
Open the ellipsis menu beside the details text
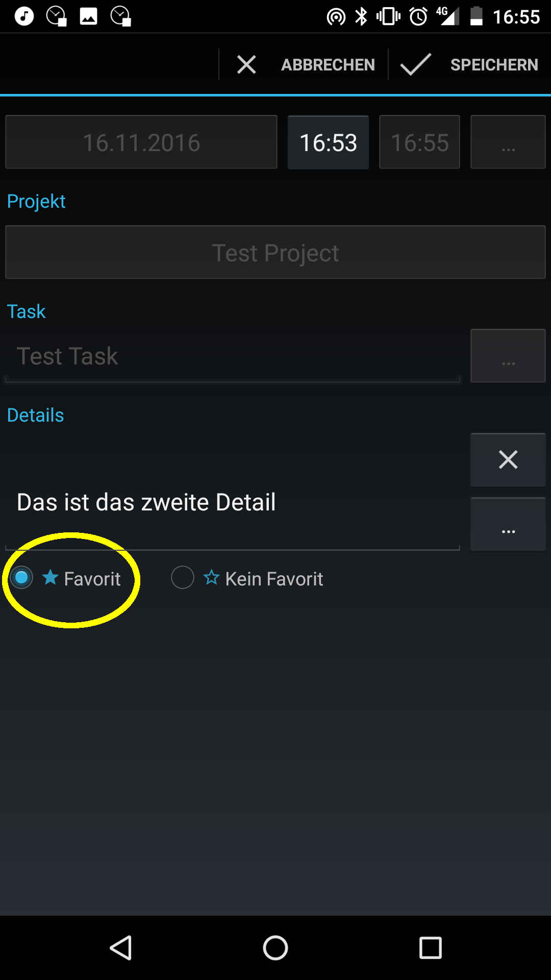[508, 524]
